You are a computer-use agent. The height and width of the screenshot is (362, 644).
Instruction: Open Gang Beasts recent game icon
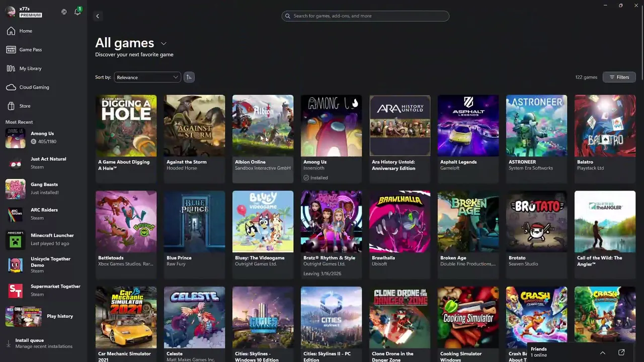[15, 189]
